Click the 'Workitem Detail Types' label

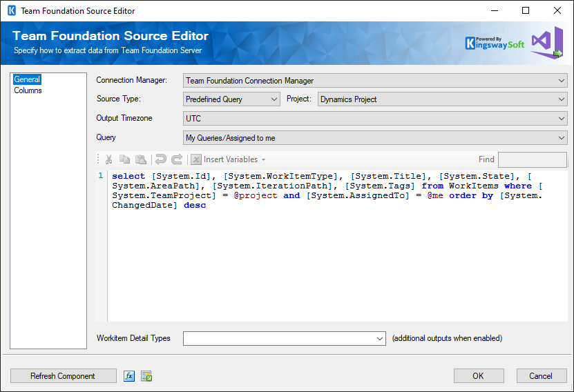tap(133, 338)
